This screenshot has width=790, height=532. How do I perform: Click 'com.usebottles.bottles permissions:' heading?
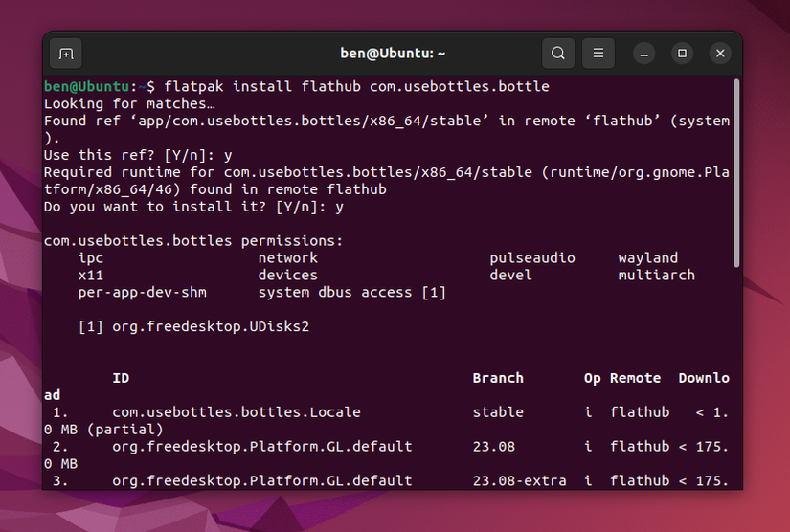click(x=193, y=241)
